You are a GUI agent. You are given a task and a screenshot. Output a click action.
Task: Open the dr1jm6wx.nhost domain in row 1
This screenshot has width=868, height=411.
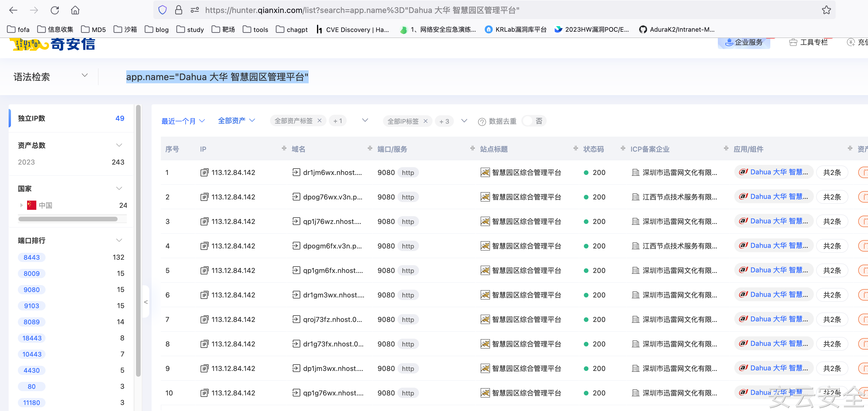click(332, 172)
